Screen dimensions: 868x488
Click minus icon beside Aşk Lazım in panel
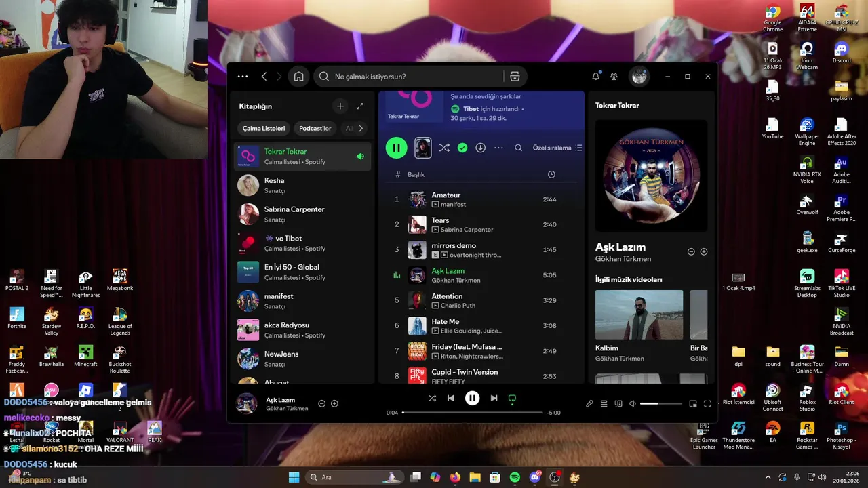point(691,251)
